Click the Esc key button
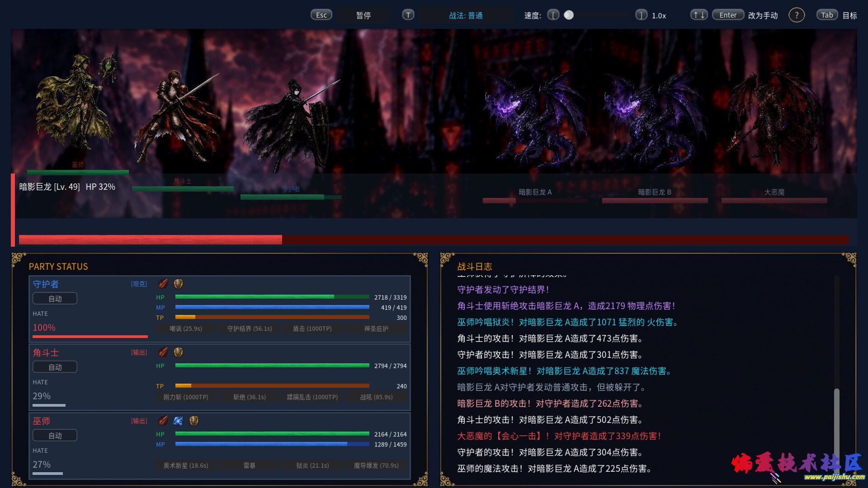Image resolution: width=868 pixels, height=488 pixels. click(x=321, y=15)
